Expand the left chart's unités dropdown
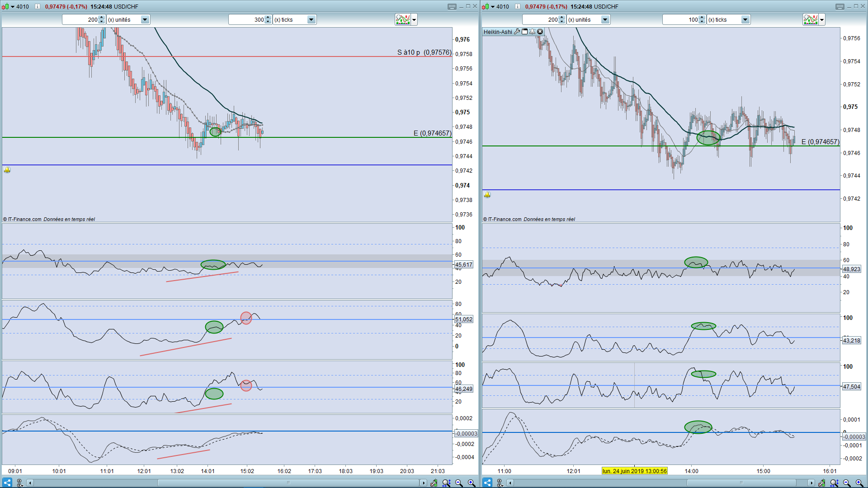Screen dimensions: 868x488 (x=145, y=19)
